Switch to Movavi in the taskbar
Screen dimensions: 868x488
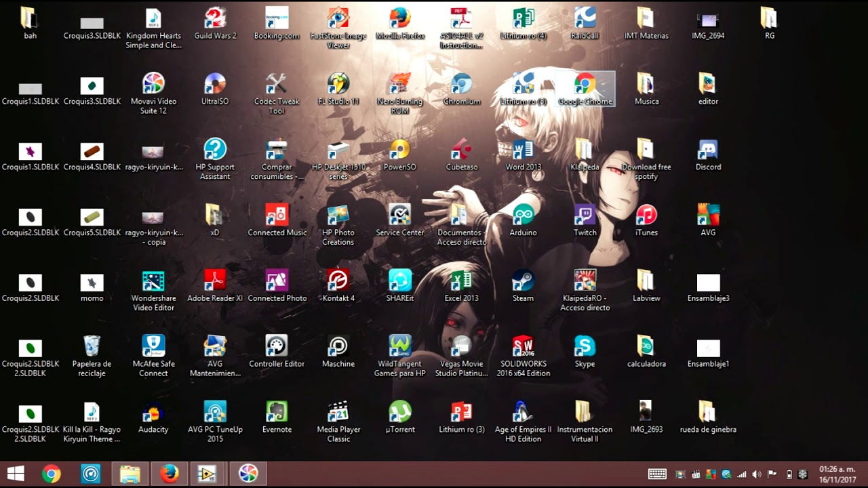click(248, 474)
